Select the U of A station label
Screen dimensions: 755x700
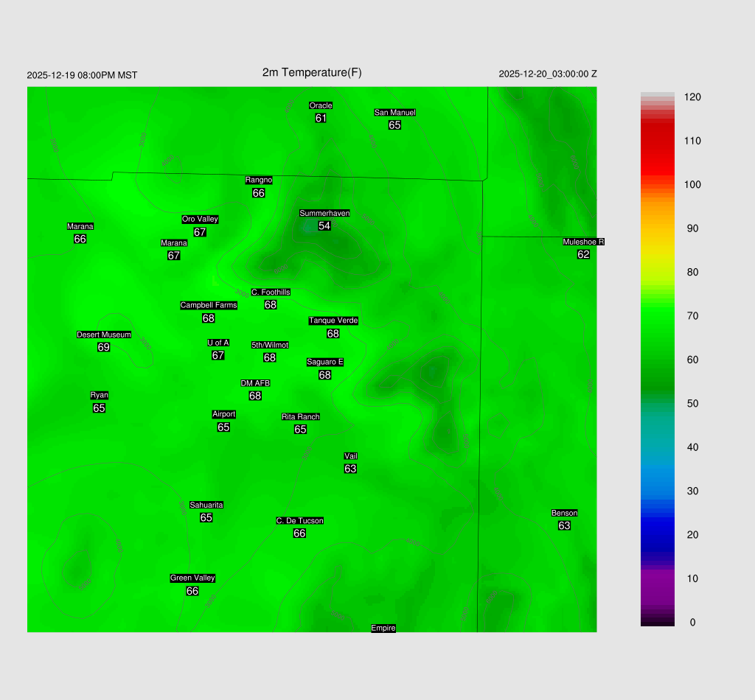click(x=218, y=343)
